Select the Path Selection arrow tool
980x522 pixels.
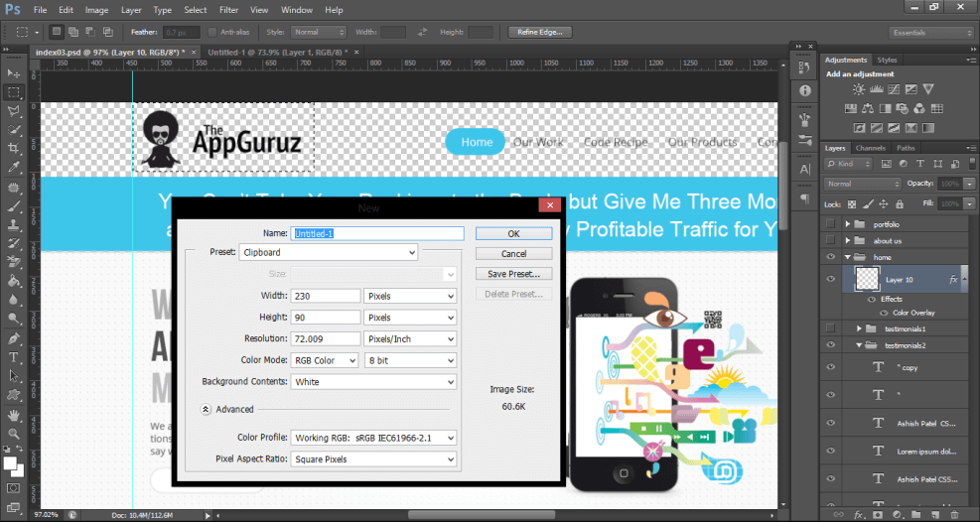coord(13,376)
